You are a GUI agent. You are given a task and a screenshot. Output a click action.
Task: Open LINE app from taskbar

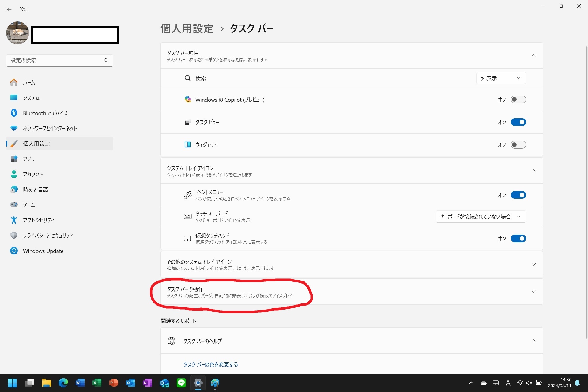tap(181, 383)
